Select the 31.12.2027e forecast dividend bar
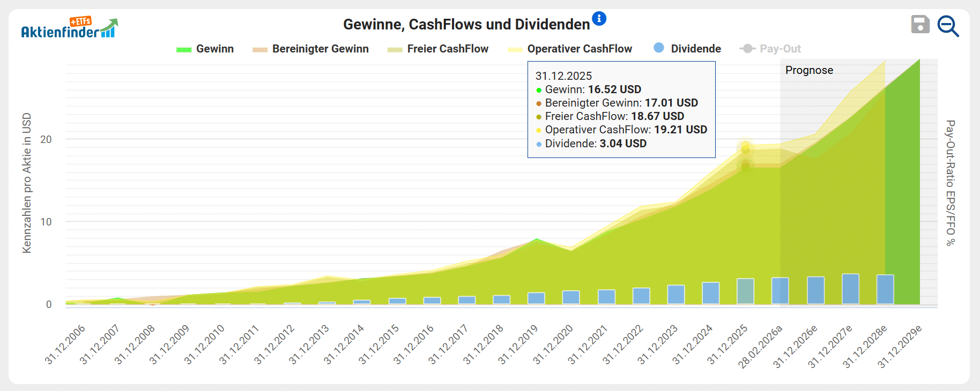980x391 pixels. click(850, 289)
